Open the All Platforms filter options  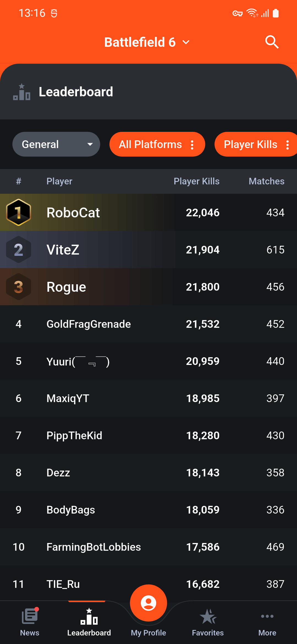click(157, 144)
